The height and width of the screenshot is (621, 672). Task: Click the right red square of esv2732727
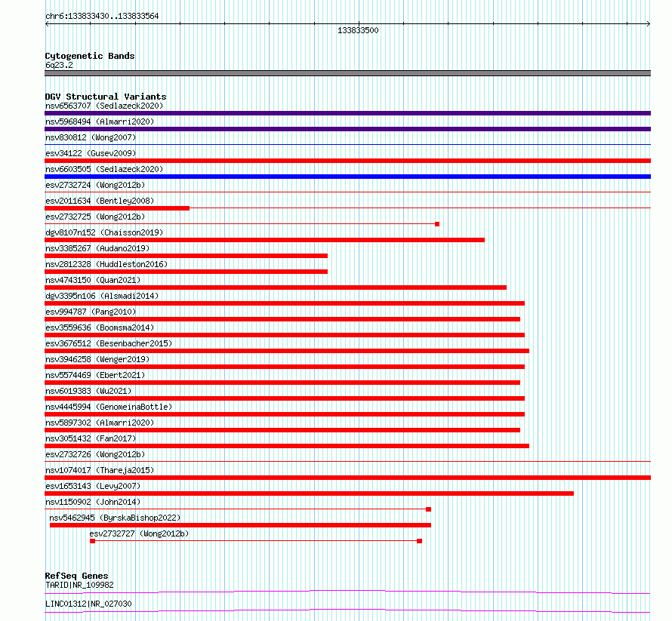420,541
